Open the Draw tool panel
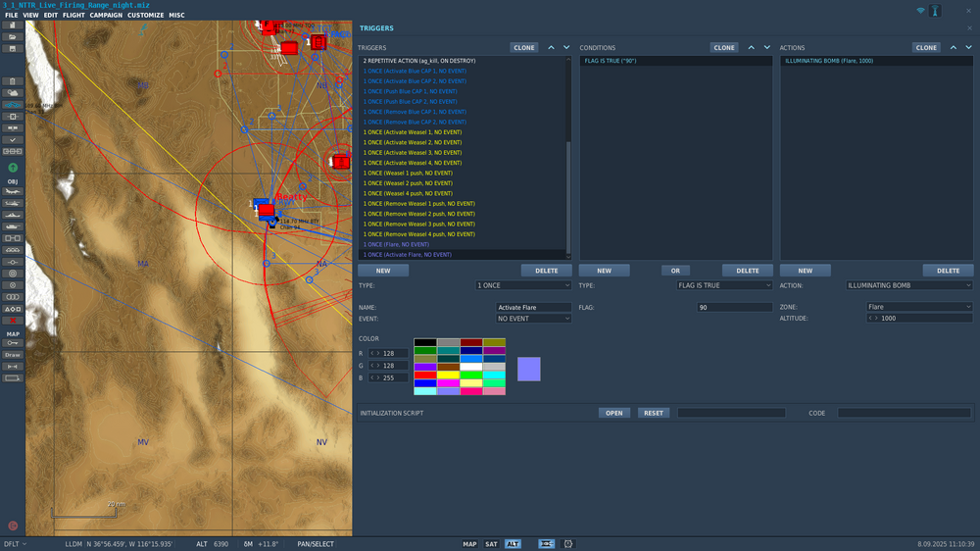The image size is (980, 551). tap(13, 355)
